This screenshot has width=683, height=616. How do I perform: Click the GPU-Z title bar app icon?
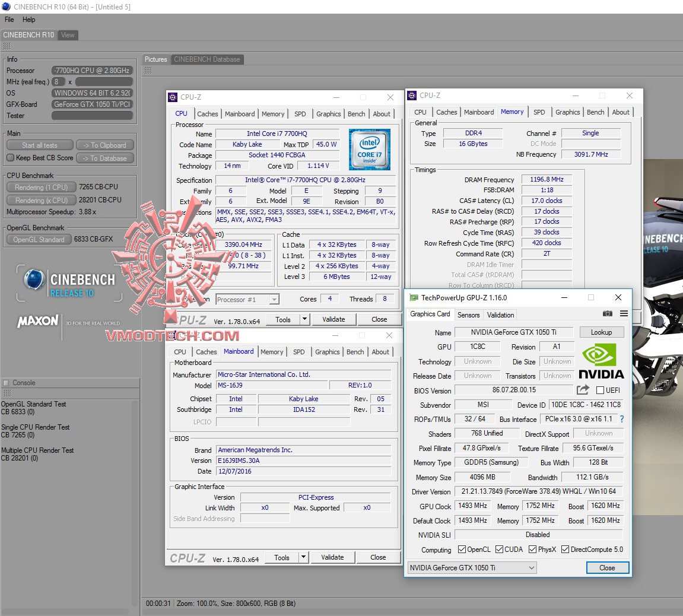click(x=414, y=297)
